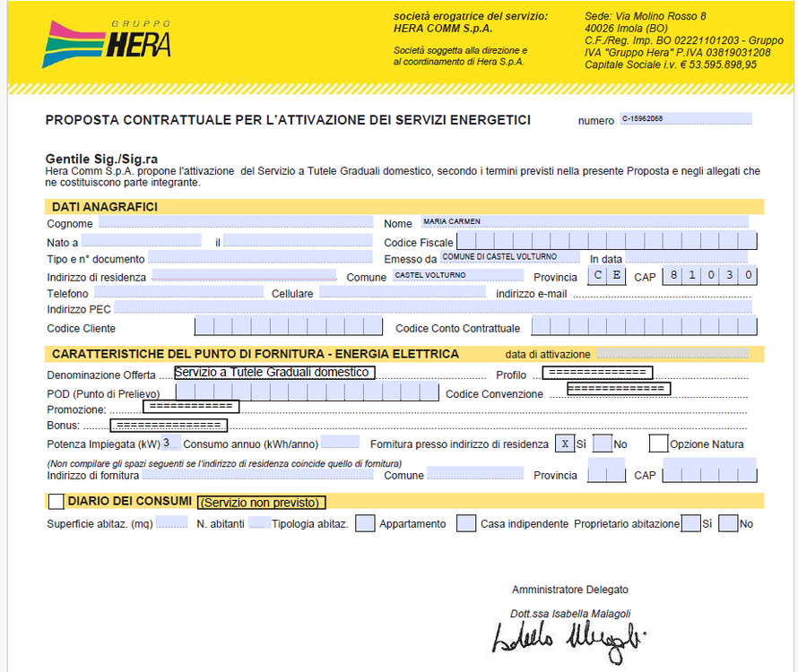Click the Consumo annuo (kWh/anno) field
Image resolution: width=798 pixels, height=672 pixels.
[341, 442]
